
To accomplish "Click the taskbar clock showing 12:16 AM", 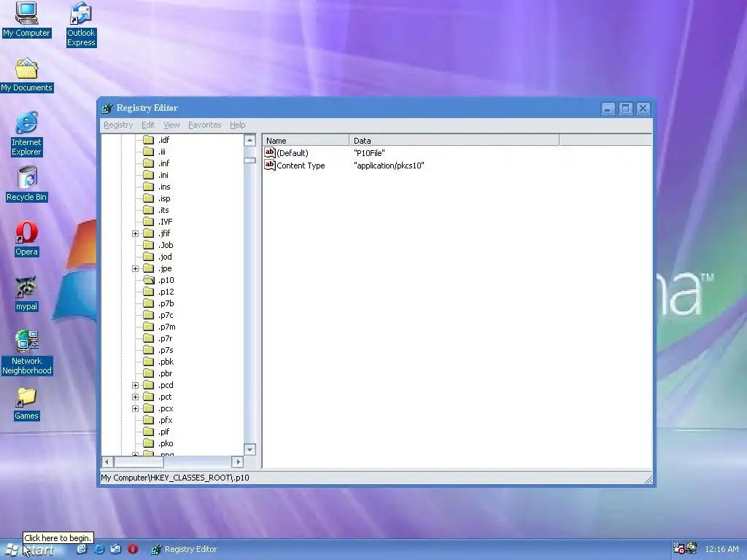I will (721, 549).
